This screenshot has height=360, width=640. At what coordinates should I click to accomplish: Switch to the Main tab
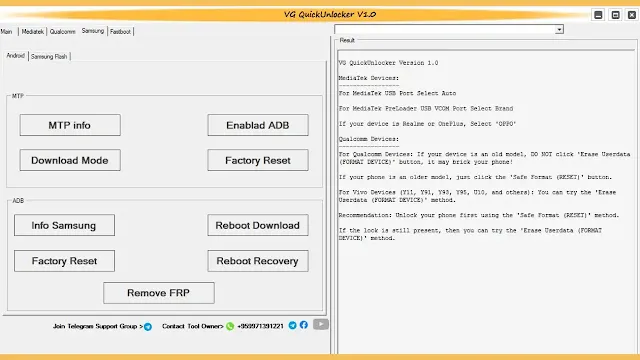[7, 31]
